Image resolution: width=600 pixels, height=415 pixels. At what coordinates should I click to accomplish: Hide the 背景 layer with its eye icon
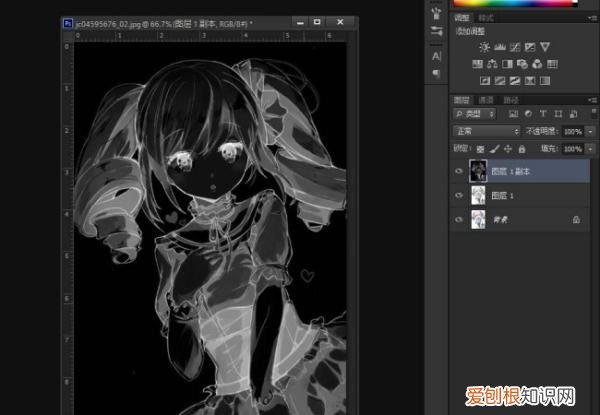click(459, 218)
